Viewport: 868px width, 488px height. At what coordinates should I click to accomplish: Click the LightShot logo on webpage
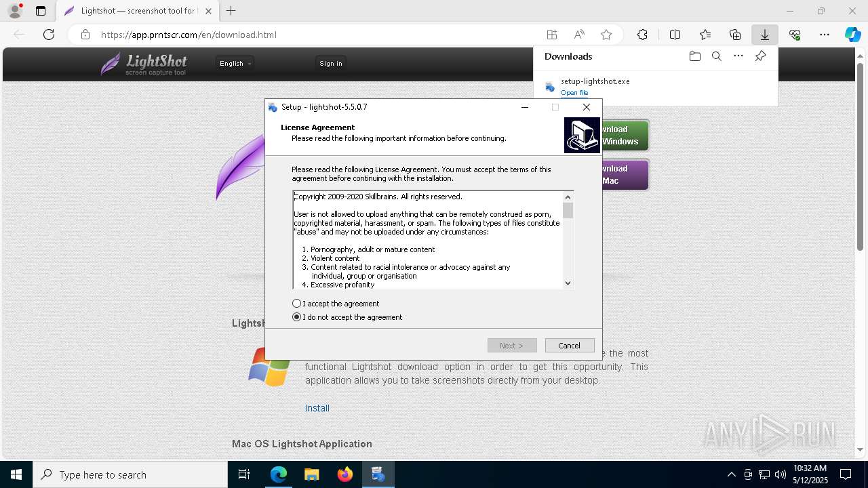144,64
